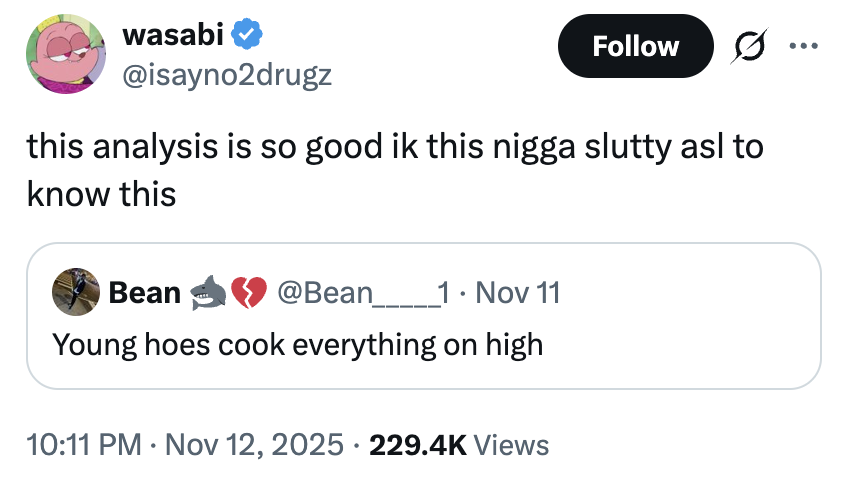Open the quoted post text about cooking on high
848x490 pixels.
[x=297, y=345]
